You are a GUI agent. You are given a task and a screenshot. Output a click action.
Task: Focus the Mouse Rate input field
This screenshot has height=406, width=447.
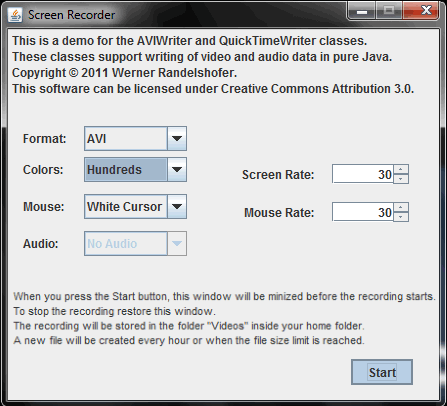[363, 212]
